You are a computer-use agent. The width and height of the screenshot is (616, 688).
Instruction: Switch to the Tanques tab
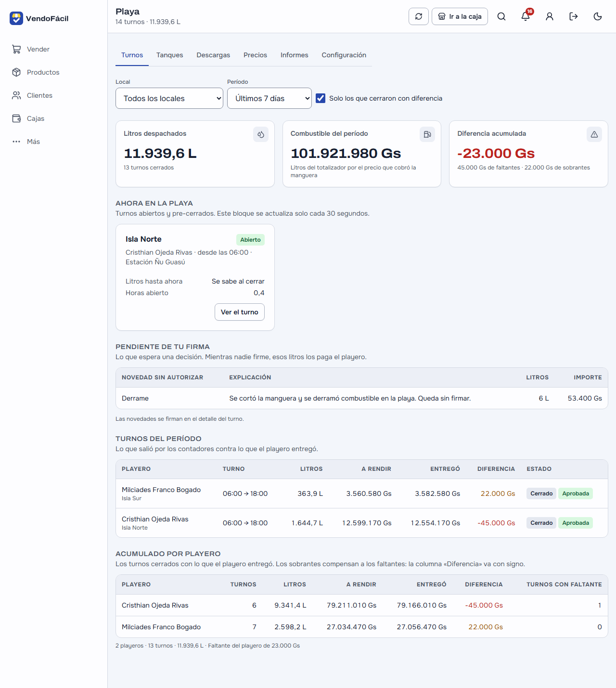170,55
